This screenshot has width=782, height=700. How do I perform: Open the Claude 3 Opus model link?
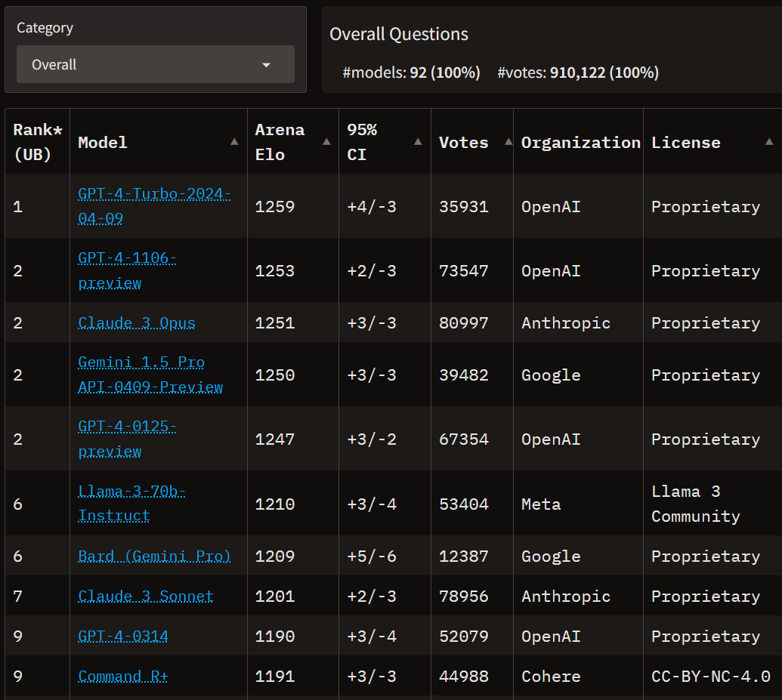(137, 322)
